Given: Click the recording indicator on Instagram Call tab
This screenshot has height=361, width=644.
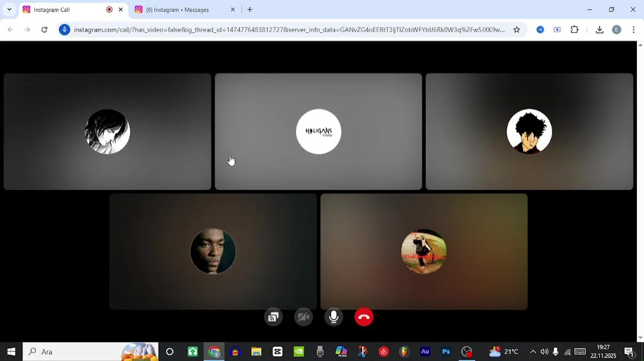Looking at the screenshot, I should [109, 10].
